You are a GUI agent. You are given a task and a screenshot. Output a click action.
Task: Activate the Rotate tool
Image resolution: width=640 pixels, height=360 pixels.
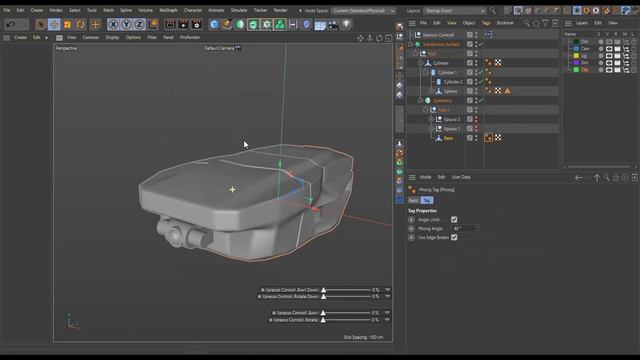pyautogui.click(x=81, y=24)
